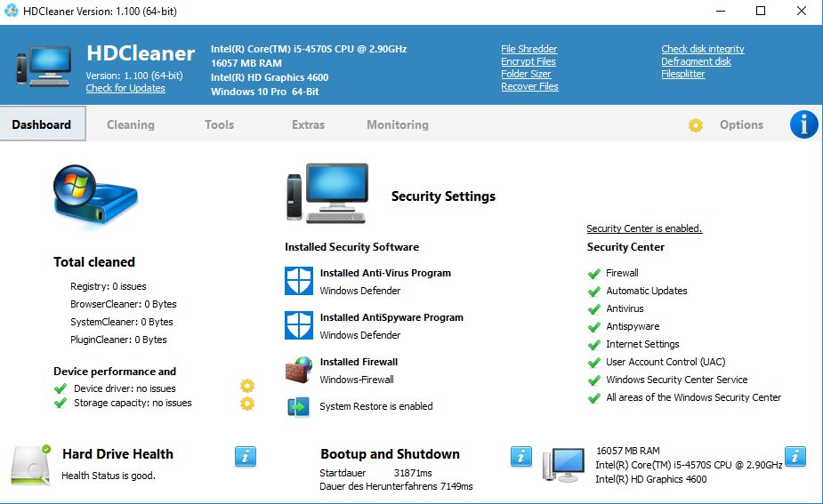This screenshot has height=504, width=823.
Task: Click the yellow gear Options icon
Action: tap(696, 124)
